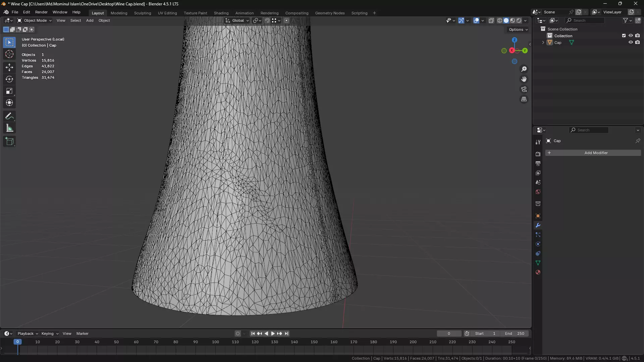Open Object Mode dropdown
This screenshot has height=362, width=644.
[x=35, y=20]
